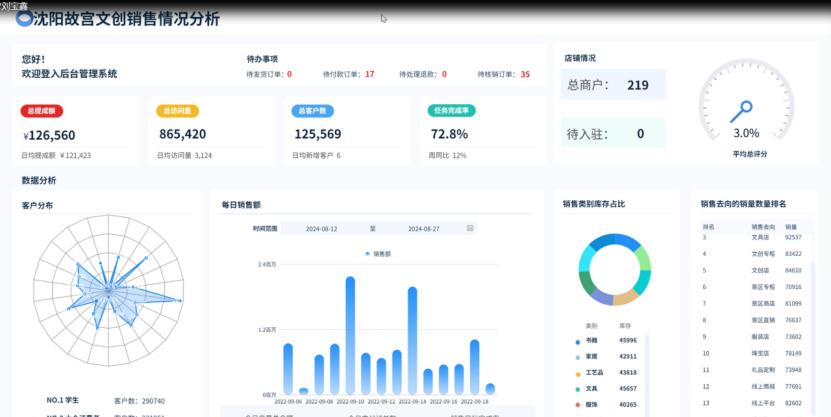Set end date field 2024-08-27
831x417 pixels.
(x=425, y=229)
